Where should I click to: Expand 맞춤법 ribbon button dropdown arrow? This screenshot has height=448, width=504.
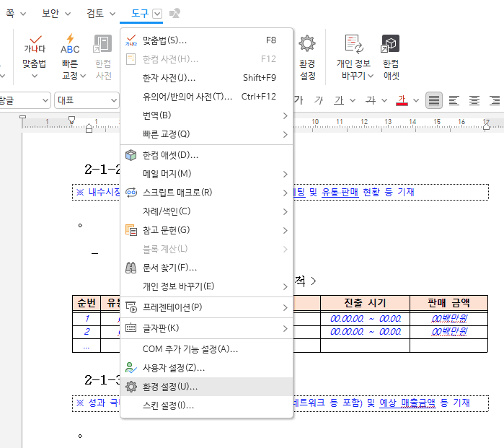35,76
